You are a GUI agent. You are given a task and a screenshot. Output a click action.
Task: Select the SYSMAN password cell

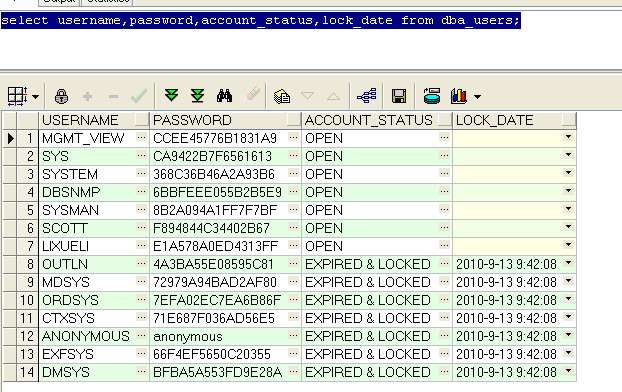click(219, 210)
